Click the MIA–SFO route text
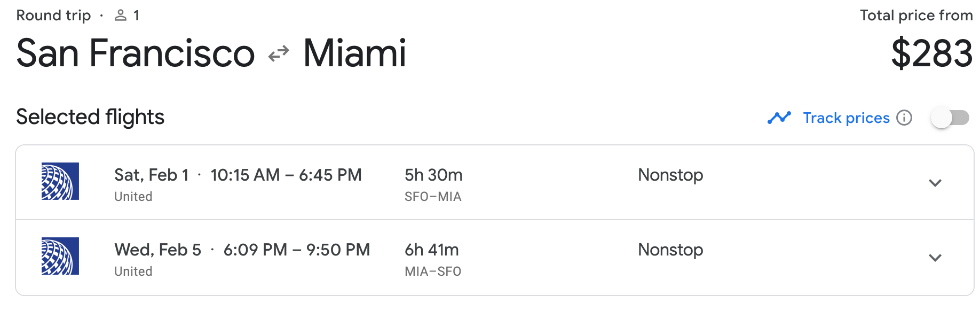The image size is (980, 310). tap(433, 272)
